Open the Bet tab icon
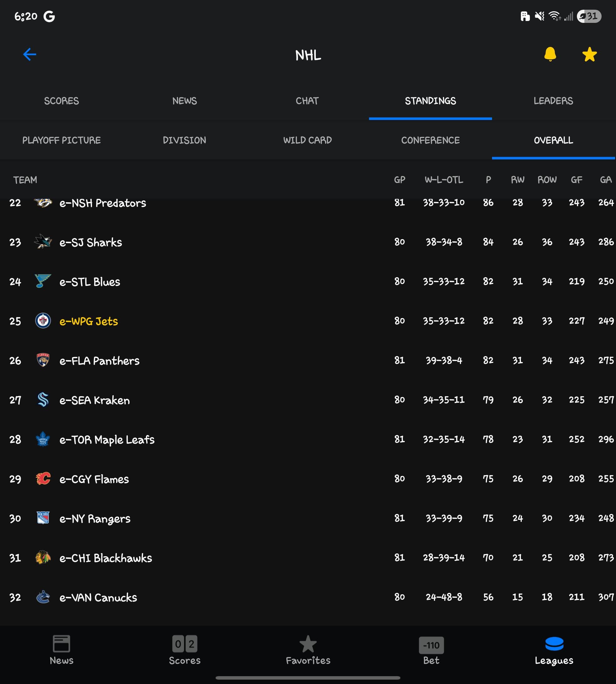This screenshot has width=616, height=684. coord(431,645)
